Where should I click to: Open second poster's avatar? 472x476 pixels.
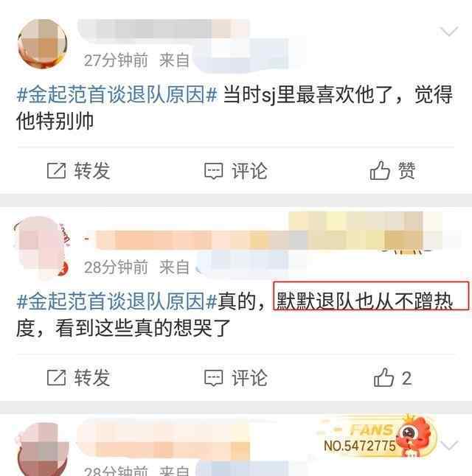pyautogui.click(x=41, y=247)
